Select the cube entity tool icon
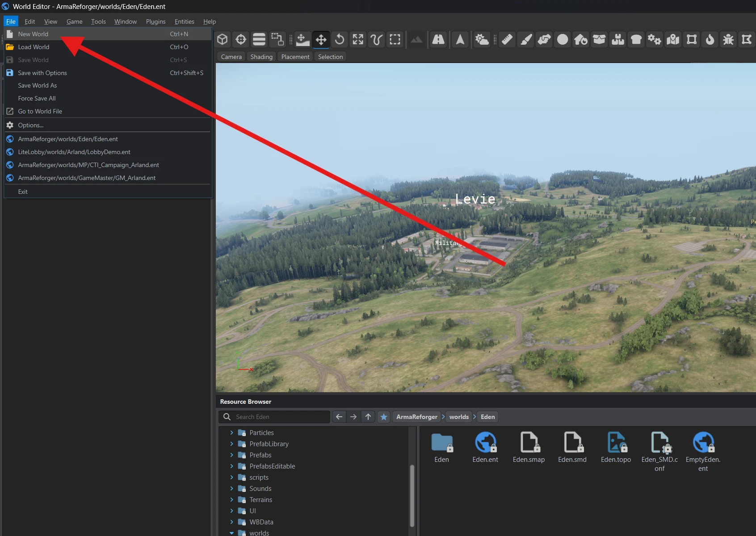 223,40
